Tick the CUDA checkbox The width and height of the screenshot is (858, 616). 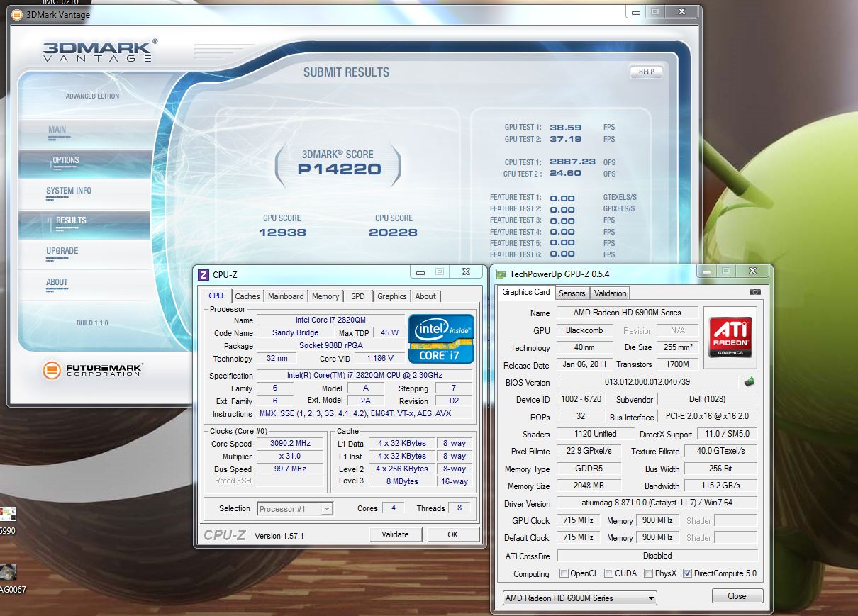point(608,573)
